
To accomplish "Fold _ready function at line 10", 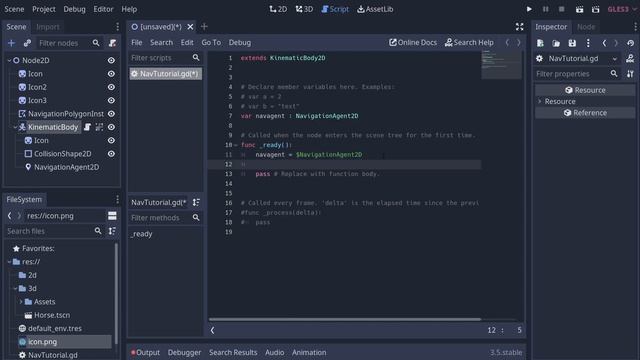I will click(x=236, y=145).
